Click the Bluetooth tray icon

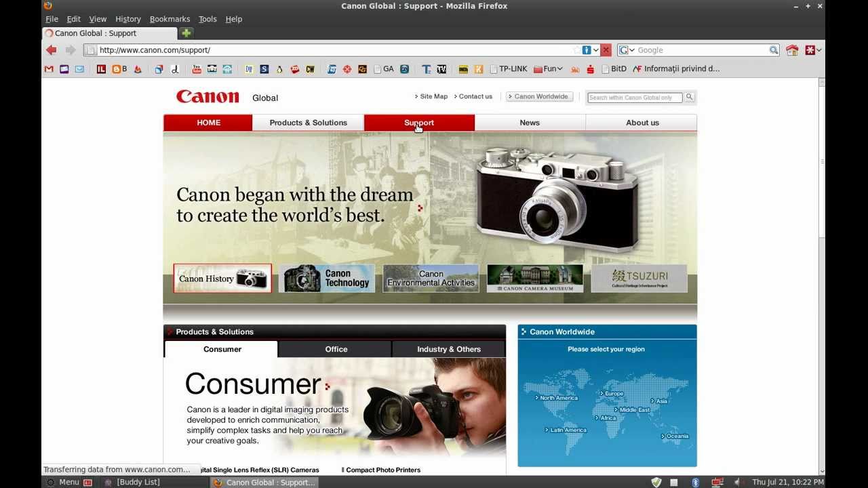tap(695, 482)
